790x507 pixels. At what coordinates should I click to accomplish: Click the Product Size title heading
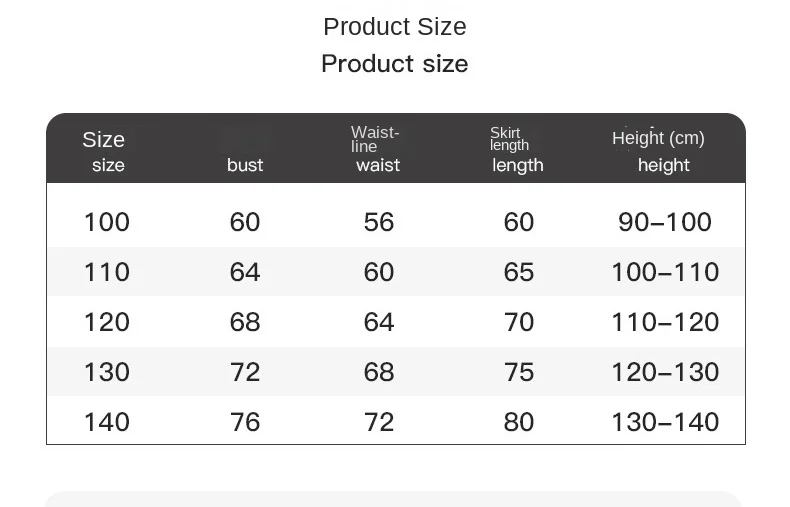395,27
